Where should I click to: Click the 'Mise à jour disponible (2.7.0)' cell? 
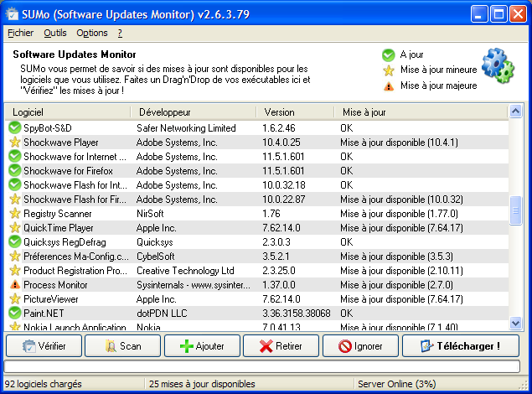pyautogui.click(x=396, y=285)
